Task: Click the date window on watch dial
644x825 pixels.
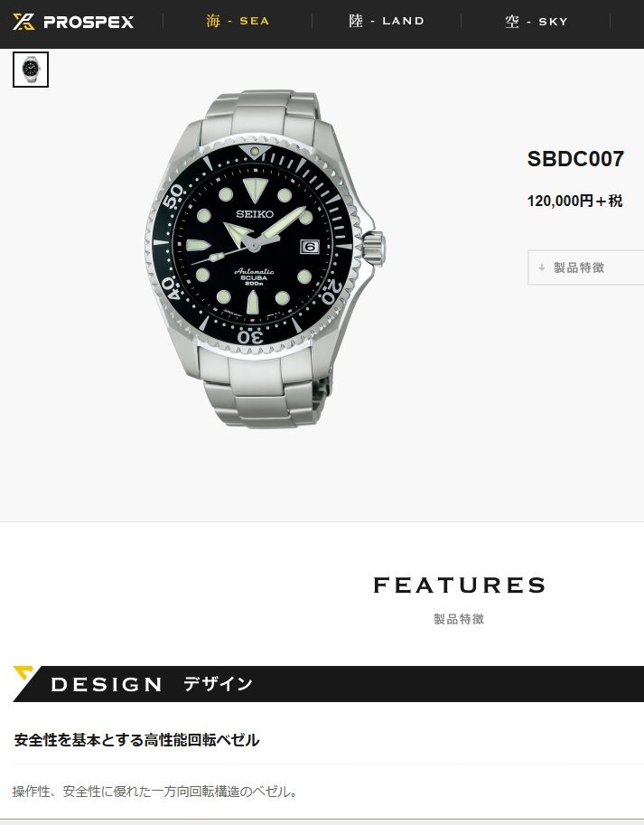Action: click(310, 247)
